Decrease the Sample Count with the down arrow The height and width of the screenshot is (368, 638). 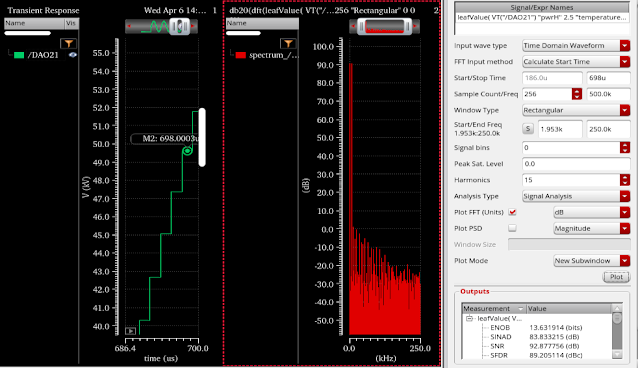(577, 97)
